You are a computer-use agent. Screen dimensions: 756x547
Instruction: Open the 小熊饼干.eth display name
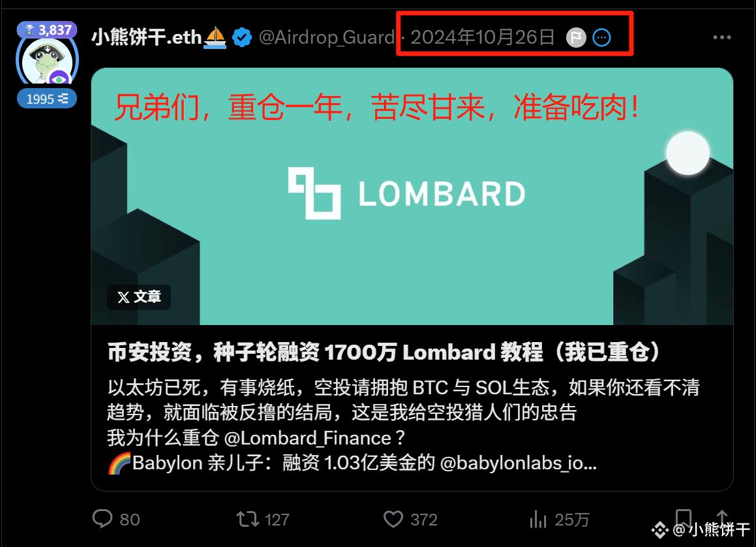coord(147,37)
